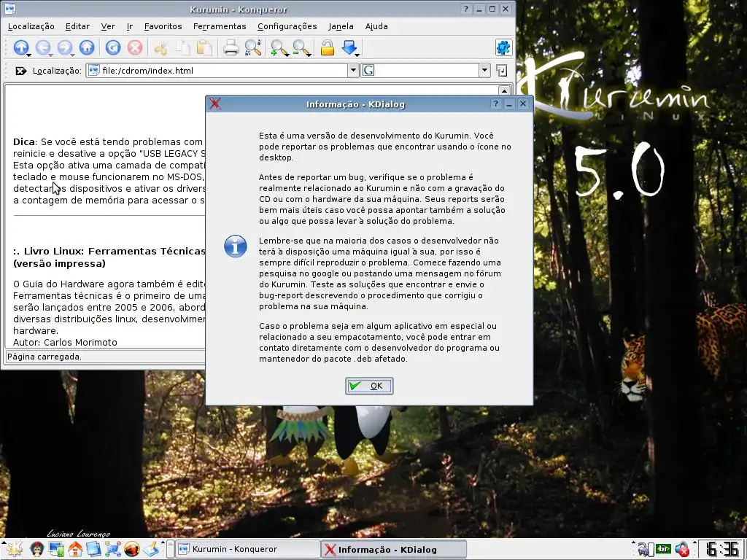747x560 pixels.
Task: Click the panel clock display
Action: pyautogui.click(x=723, y=549)
